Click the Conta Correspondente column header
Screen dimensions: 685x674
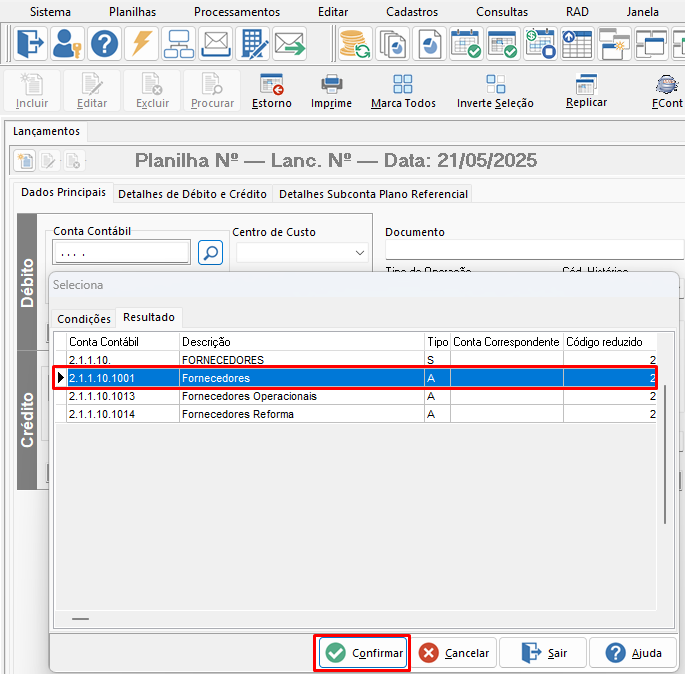pos(506,342)
